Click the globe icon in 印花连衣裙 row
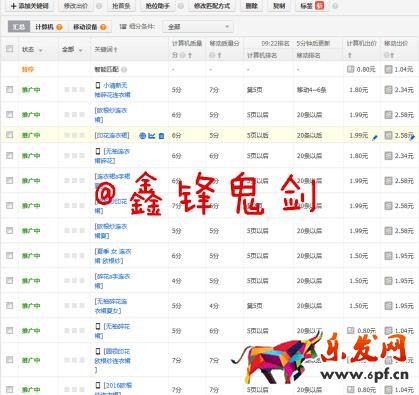The width and height of the screenshot is (419, 395). [143, 136]
